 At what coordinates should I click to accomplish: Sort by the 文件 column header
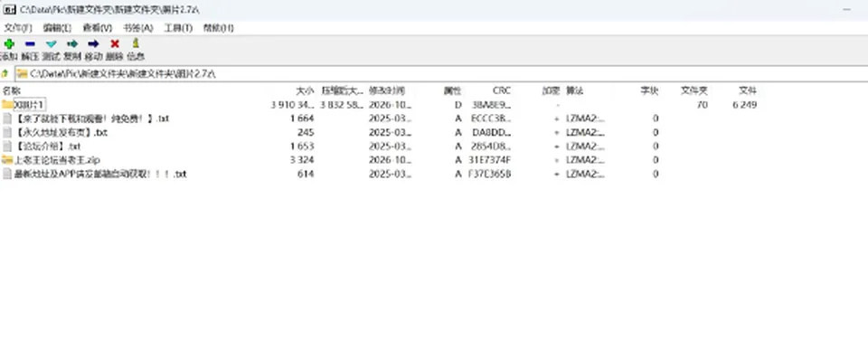(748, 90)
